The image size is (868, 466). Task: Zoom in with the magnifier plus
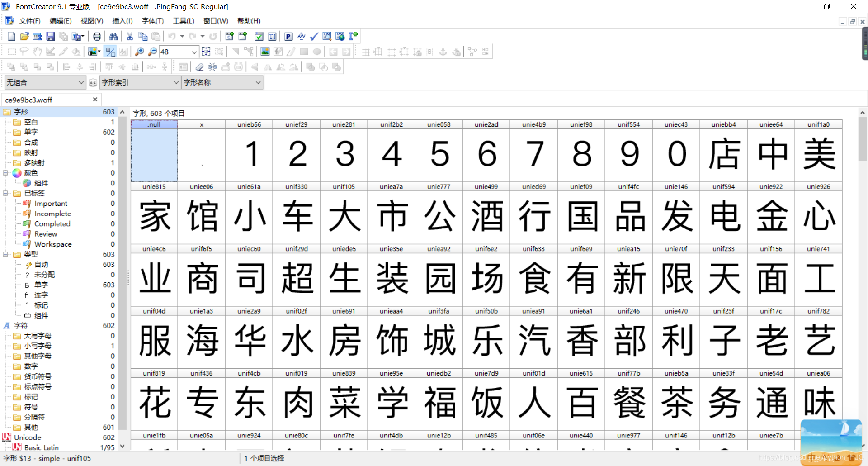pyautogui.click(x=140, y=52)
